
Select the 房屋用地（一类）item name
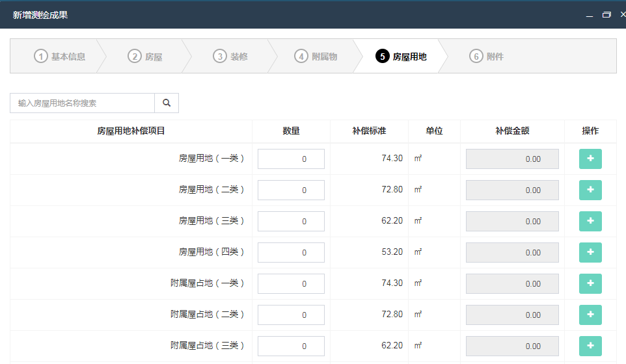click(211, 159)
